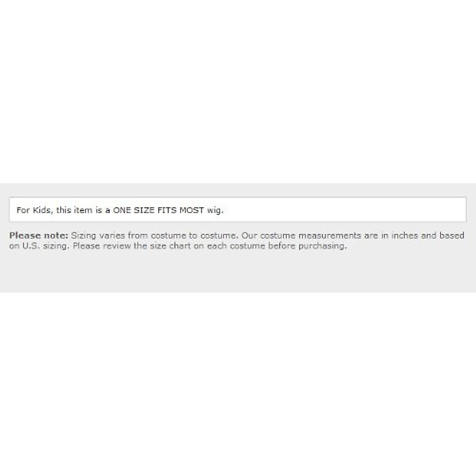476x476 pixels.
Task: Click the word 'Kids' in the size box
Action: (x=42, y=210)
